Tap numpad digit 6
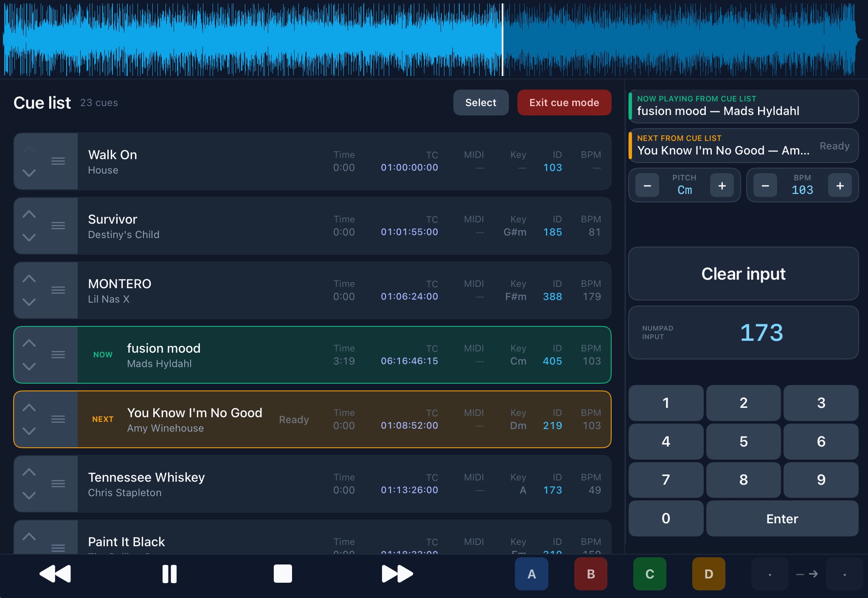The image size is (868, 598). click(x=821, y=441)
